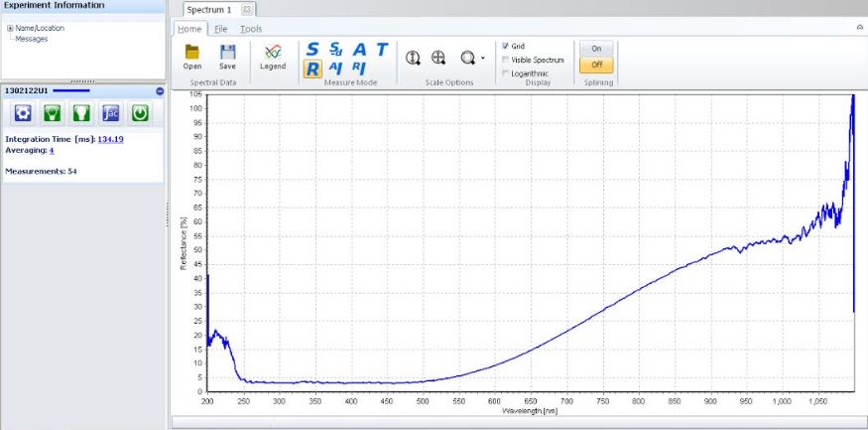Screen dimensions: 868x430
Task: Click the 134.19 integration time link
Action: point(110,139)
